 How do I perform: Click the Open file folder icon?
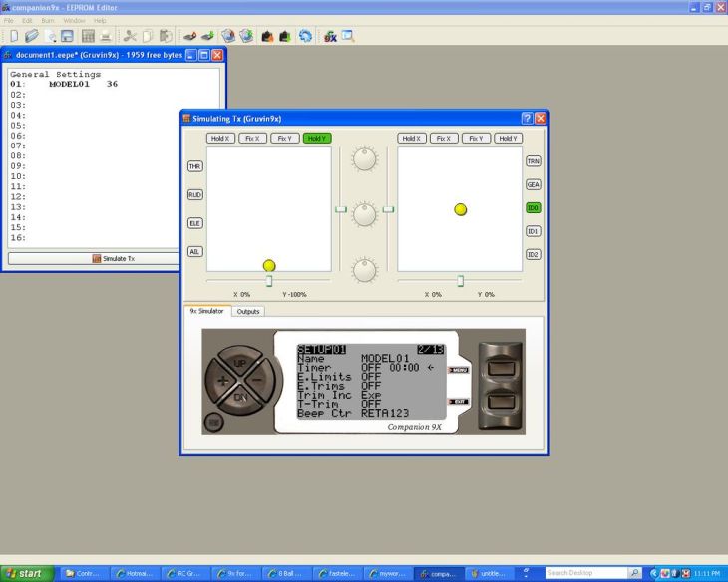pyautogui.click(x=32, y=36)
